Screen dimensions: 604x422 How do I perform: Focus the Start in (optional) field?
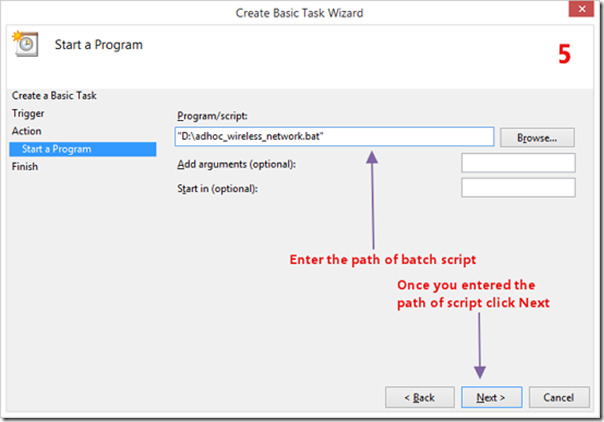tap(518, 188)
